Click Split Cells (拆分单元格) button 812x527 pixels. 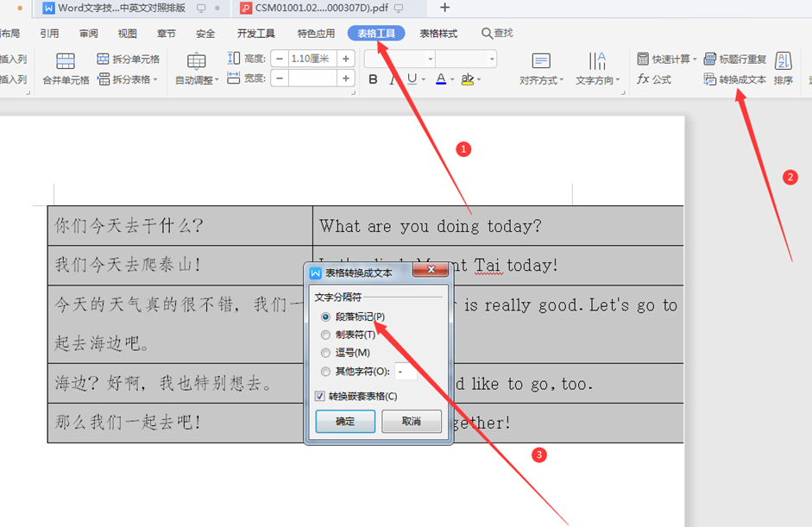click(x=128, y=59)
